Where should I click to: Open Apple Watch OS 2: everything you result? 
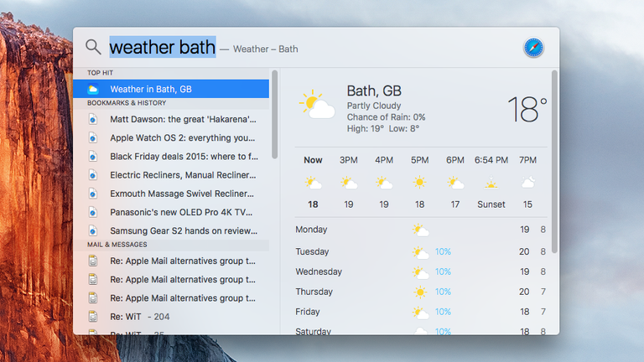click(171, 138)
